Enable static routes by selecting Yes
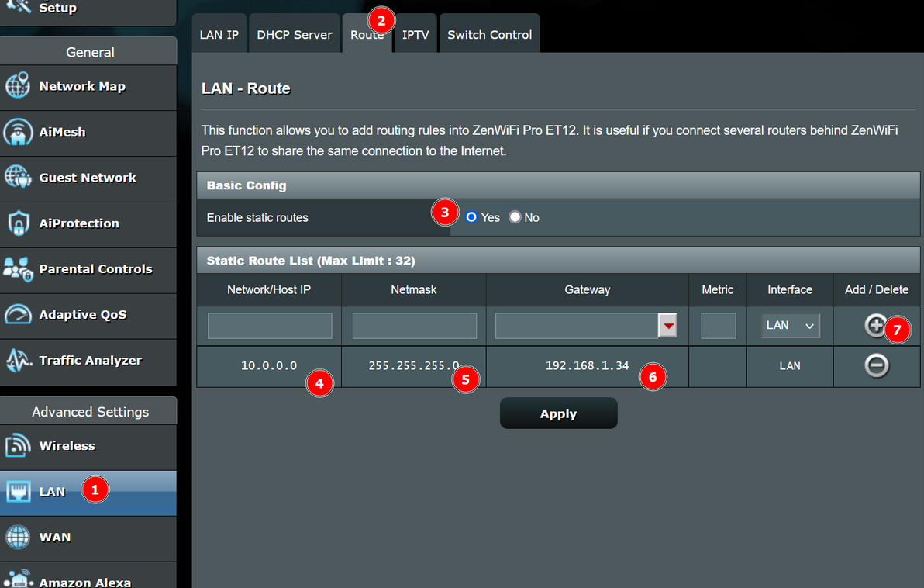 [471, 217]
